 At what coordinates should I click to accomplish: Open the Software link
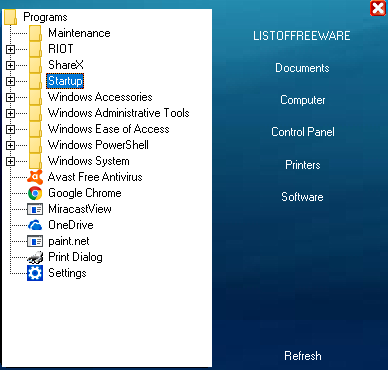point(302,197)
